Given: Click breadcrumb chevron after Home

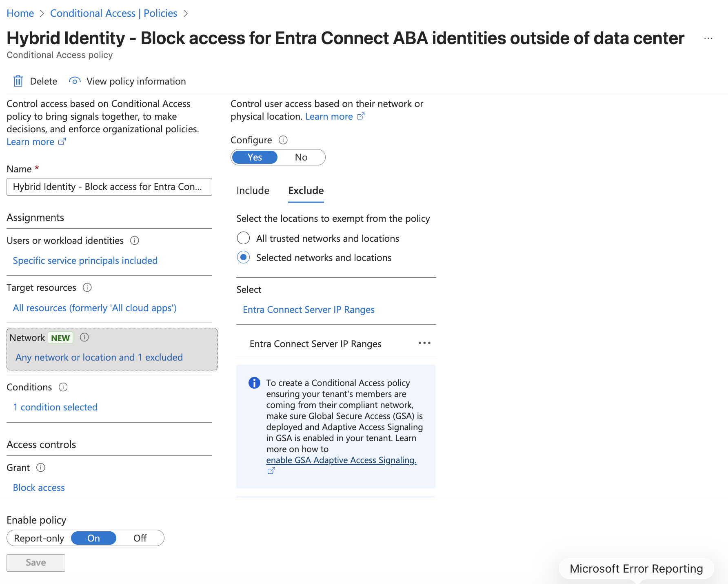Looking at the screenshot, I should (x=42, y=13).
